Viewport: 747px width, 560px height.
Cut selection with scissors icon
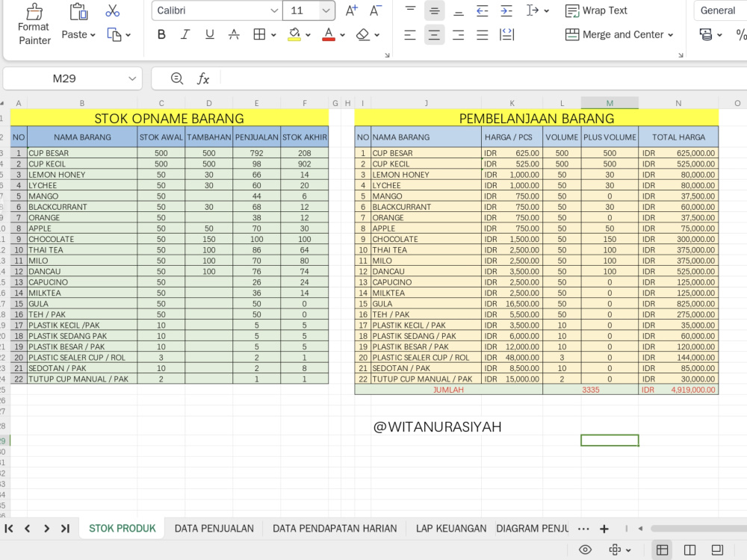pos(113,10)
